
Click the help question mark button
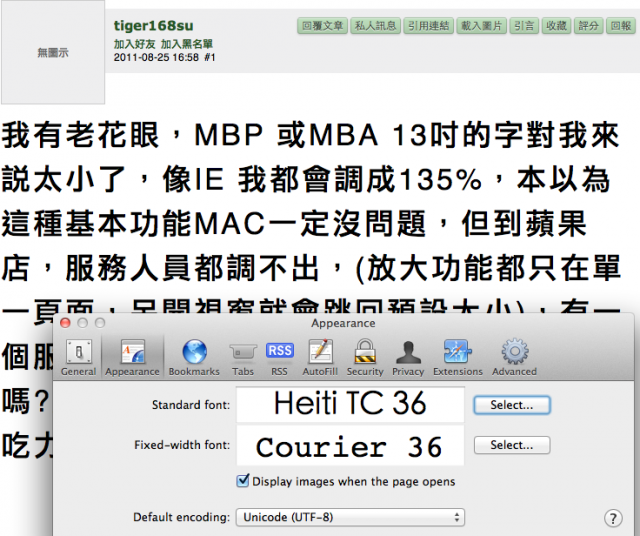click(x=613, y=518)
